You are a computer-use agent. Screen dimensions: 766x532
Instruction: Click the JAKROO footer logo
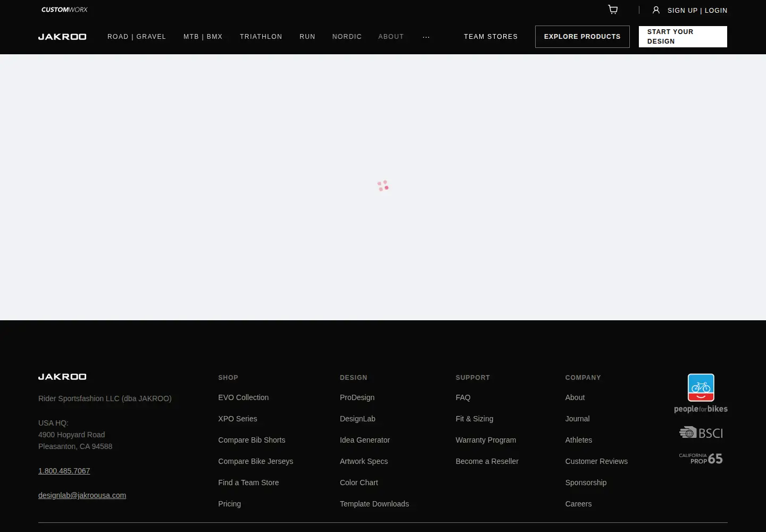(62, 377)
